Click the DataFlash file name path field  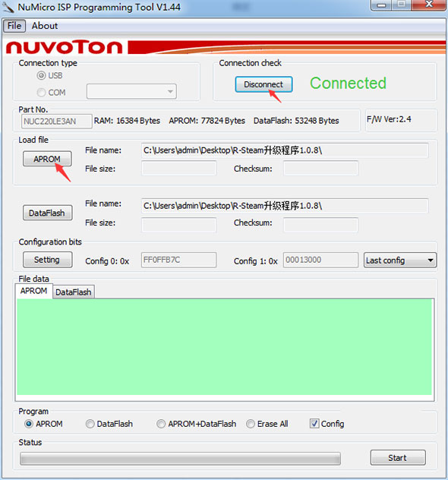(x=285, y=206)
